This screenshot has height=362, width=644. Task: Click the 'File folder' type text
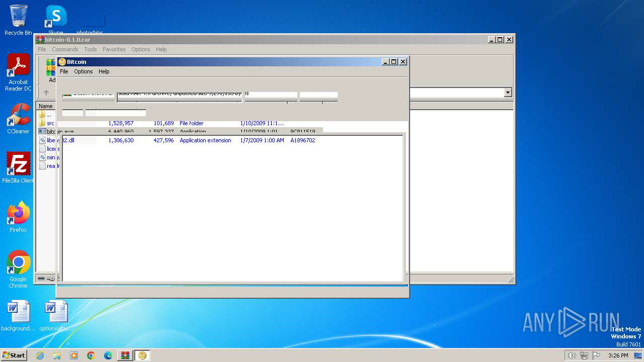[191, 123]
